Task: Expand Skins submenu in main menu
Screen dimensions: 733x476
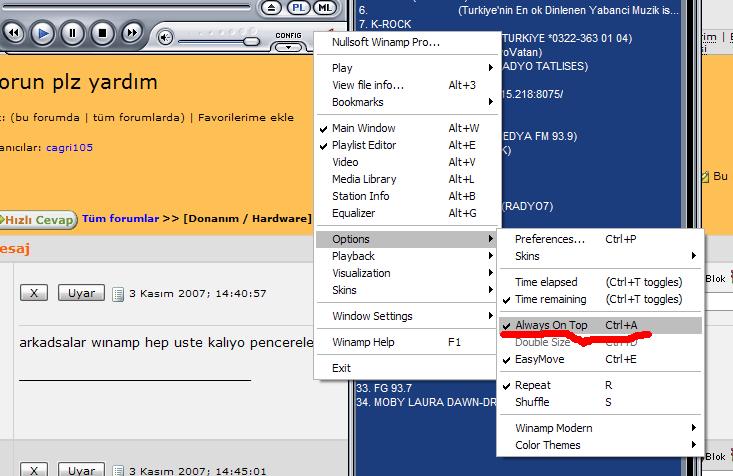Action: point(407,290)
